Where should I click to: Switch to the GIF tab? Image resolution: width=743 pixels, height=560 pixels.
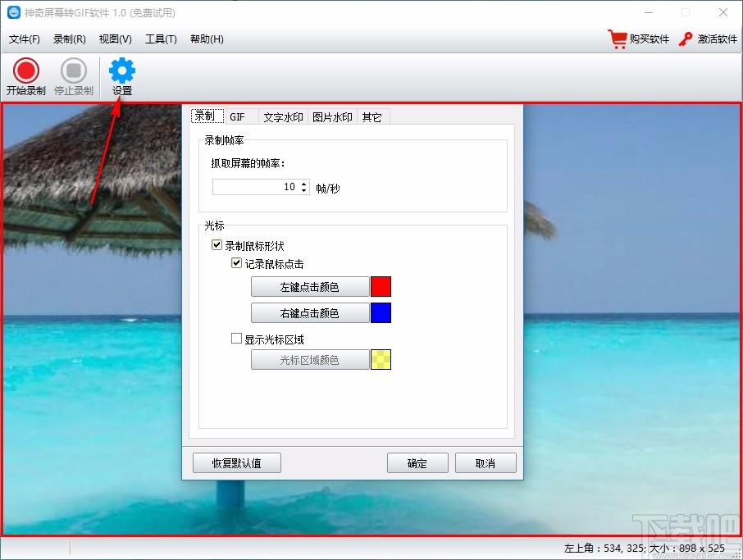click(x=238, y=116)
